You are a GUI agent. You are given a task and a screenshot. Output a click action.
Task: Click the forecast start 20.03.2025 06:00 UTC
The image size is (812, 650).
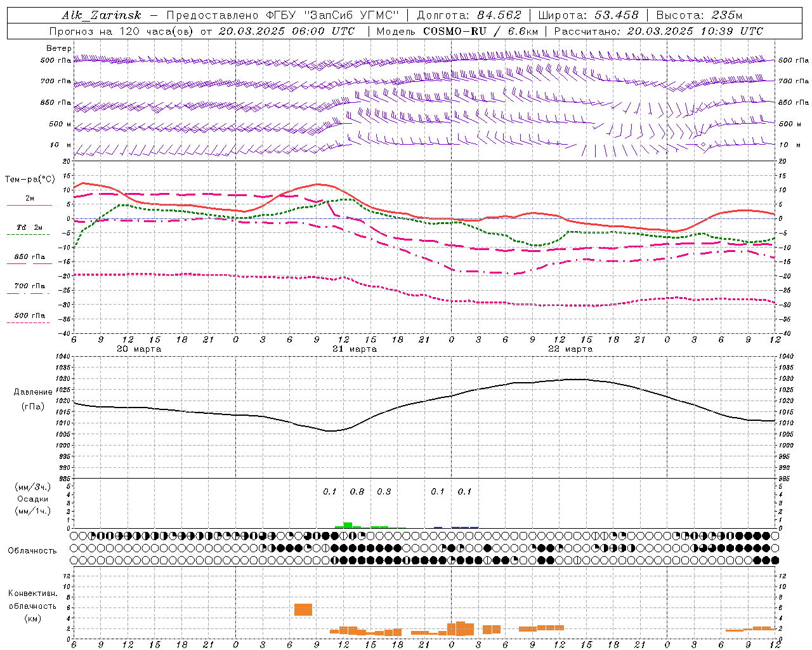pyautogui.click(x=287, y=31)
